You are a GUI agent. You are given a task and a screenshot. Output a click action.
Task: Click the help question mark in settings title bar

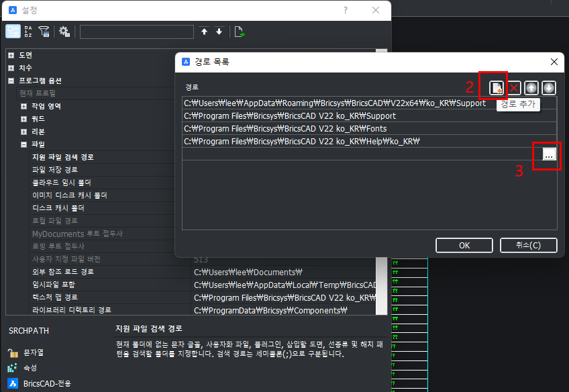click(346, 10)
